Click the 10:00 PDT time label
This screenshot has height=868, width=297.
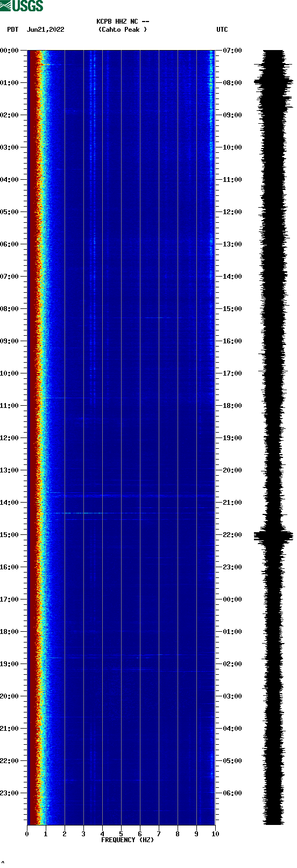click(10, 373)
